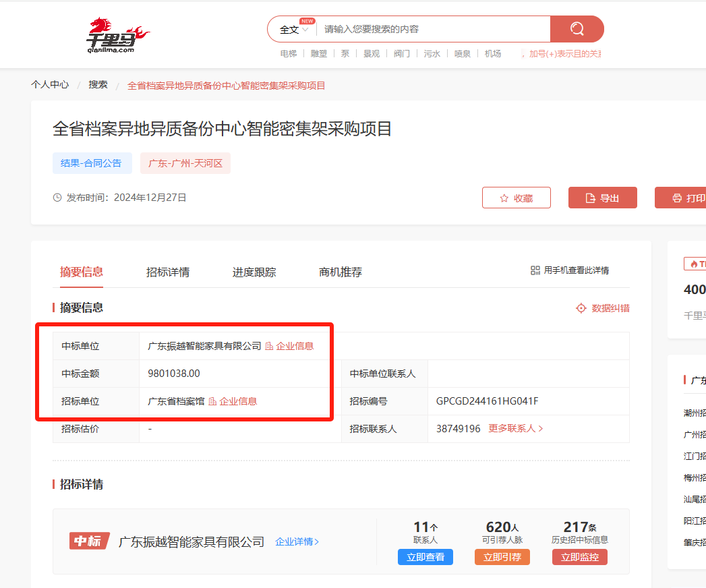Image resolution: width=706 pixels, height=588 pixels.
Task: Open the 商机推荐 tab
Action: click(341, 272)
